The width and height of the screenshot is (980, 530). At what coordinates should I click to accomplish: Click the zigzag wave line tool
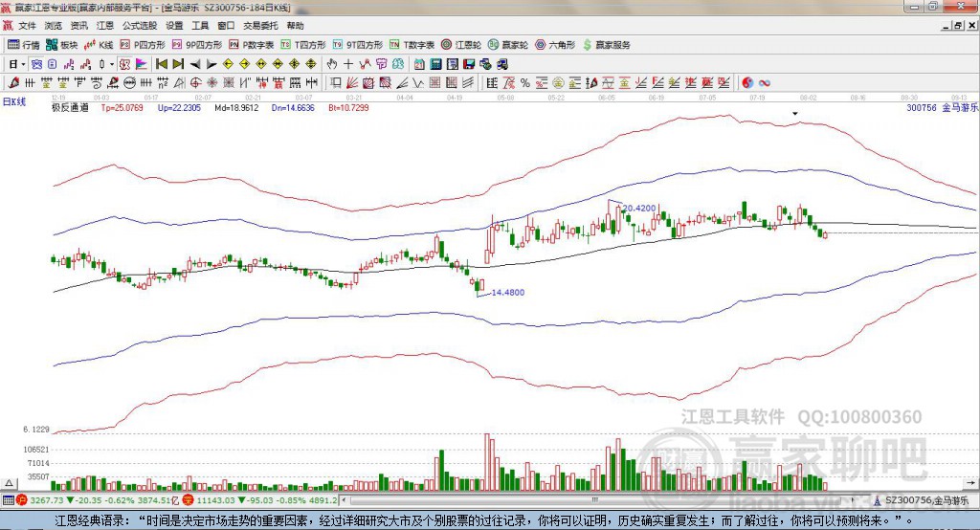[x=417, y=82]
